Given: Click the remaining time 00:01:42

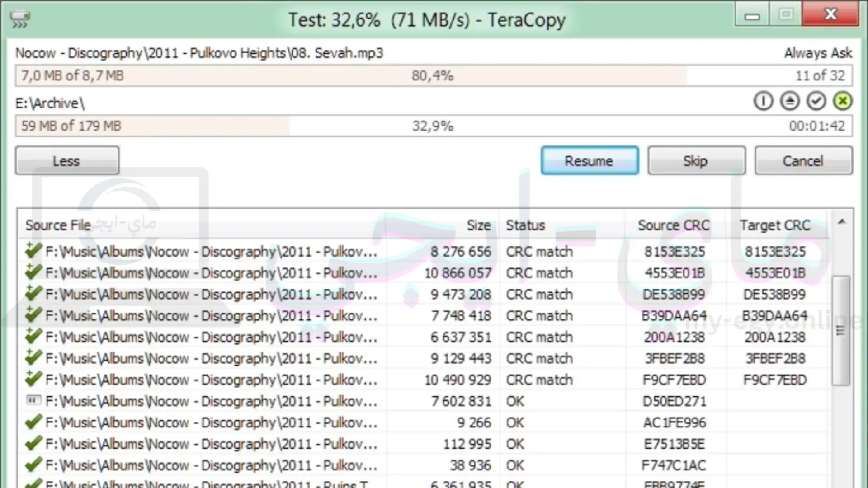Looking at the screenshot, I should point(817,126).
